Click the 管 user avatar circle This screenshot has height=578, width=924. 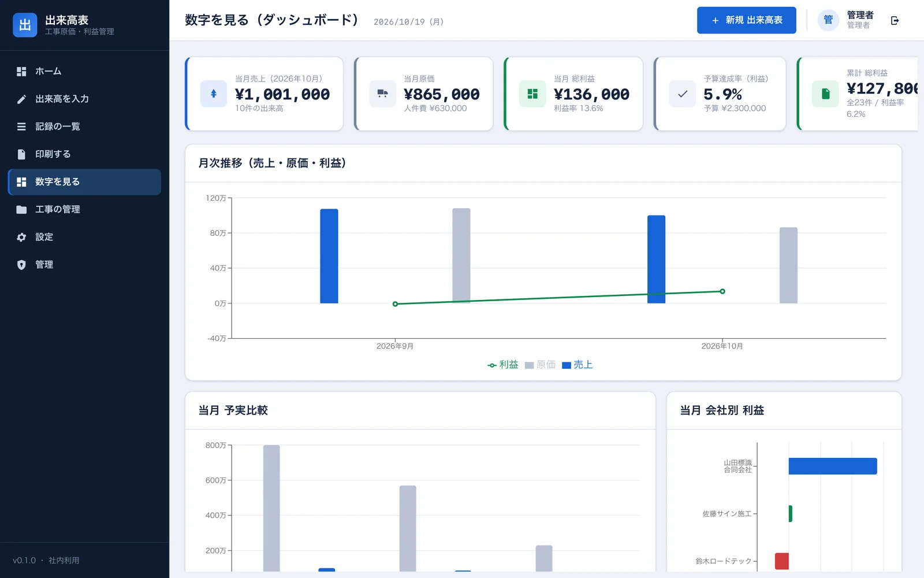coord(828,20)
